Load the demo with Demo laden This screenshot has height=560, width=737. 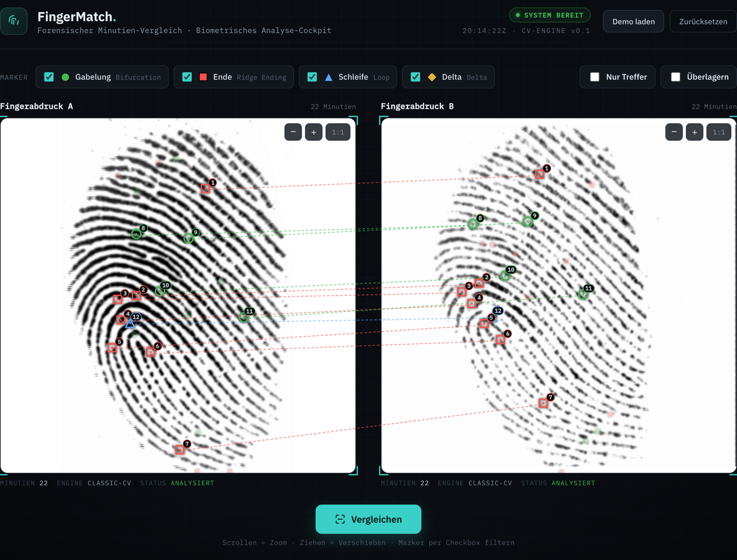coord(633,22)
